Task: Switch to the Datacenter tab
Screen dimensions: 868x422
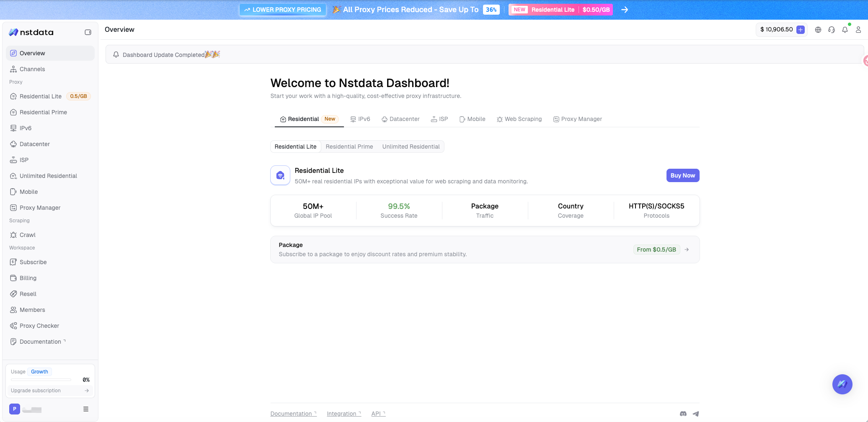Action: tap(400, 119)
